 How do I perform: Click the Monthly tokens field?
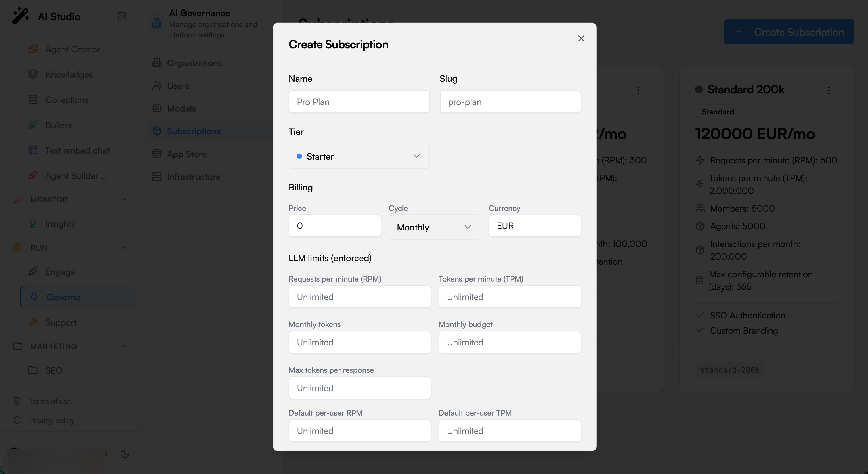[x=360, y=342]
